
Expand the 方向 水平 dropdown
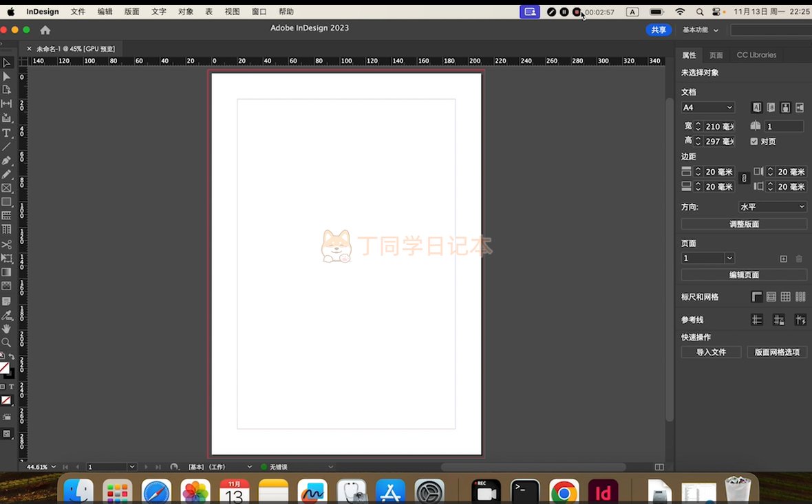click(x=772, y=207)
